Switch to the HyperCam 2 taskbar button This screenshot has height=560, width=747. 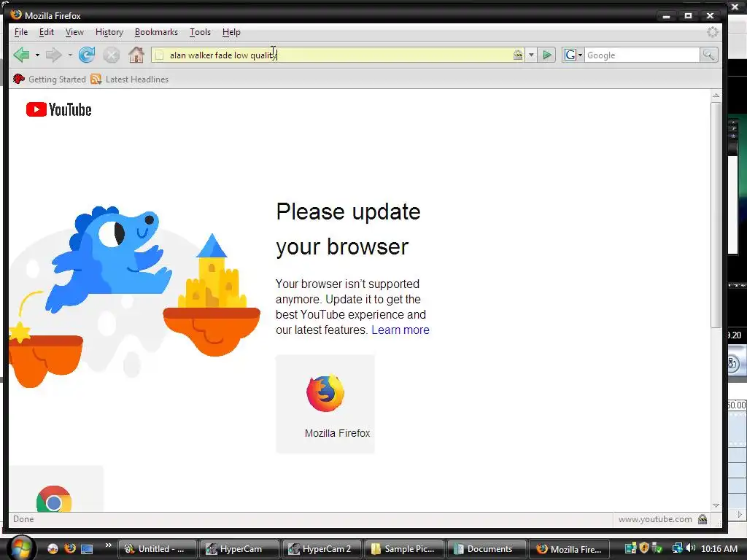[322, 549]
